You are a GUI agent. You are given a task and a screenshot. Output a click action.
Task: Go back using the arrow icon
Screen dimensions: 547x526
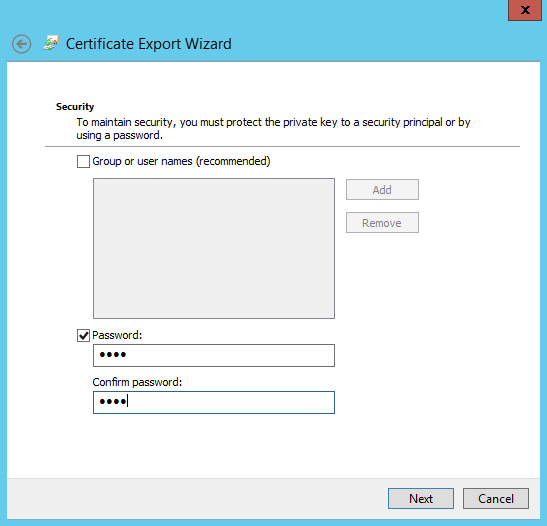(x=21, y=44)
